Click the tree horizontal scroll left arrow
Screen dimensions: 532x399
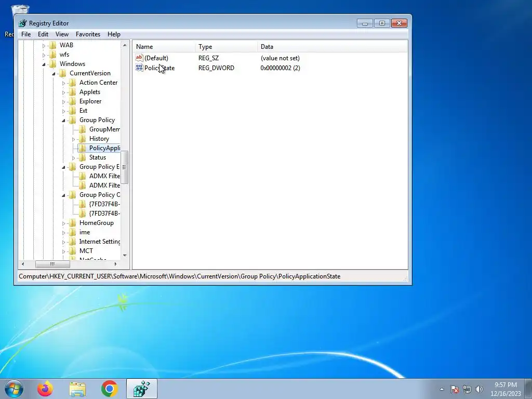pos(23,264)
